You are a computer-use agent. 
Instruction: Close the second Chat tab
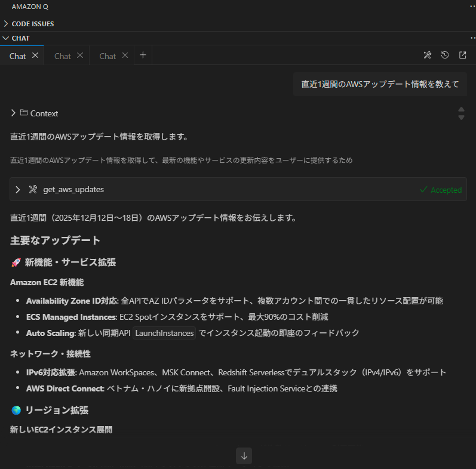pos(80,55)
